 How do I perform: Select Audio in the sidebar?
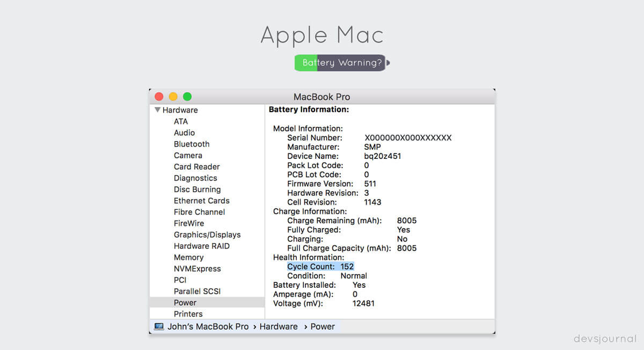(x=184, y=133)
